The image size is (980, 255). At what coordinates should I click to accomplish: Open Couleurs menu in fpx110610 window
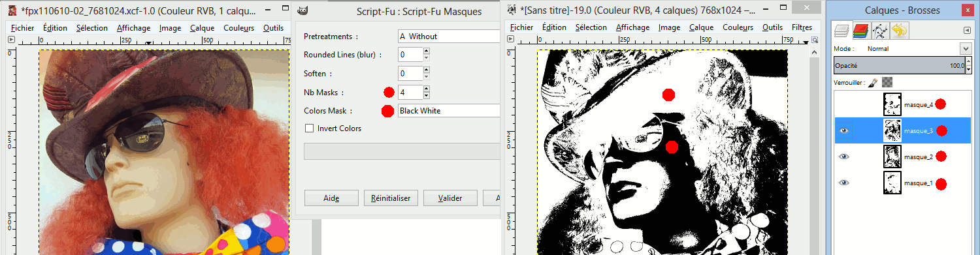[238, 28]
